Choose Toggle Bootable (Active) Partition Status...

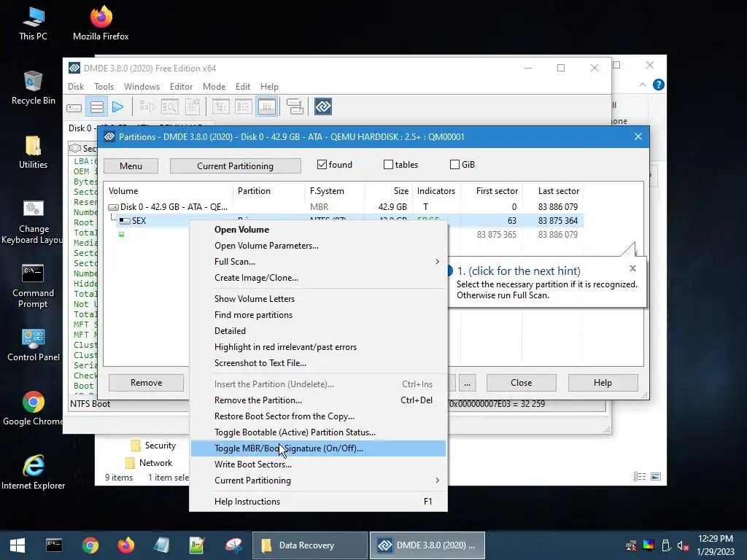(x=318, y=432)
